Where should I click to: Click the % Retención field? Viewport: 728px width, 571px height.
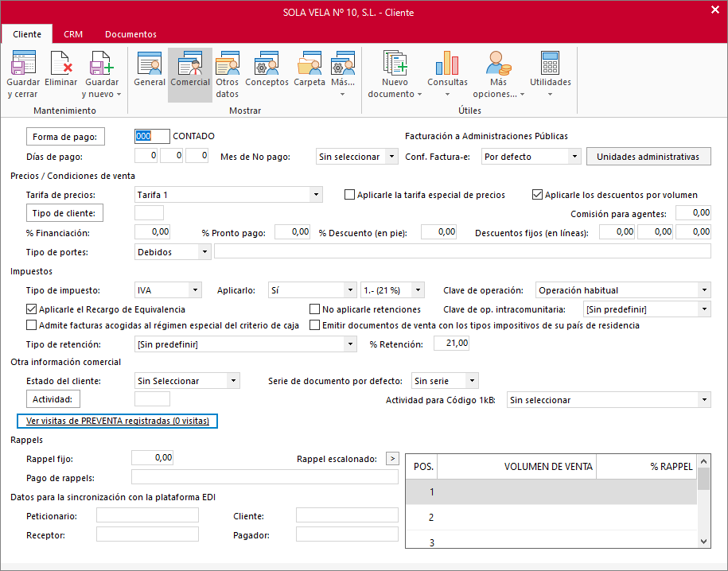(x=451, y=343)
